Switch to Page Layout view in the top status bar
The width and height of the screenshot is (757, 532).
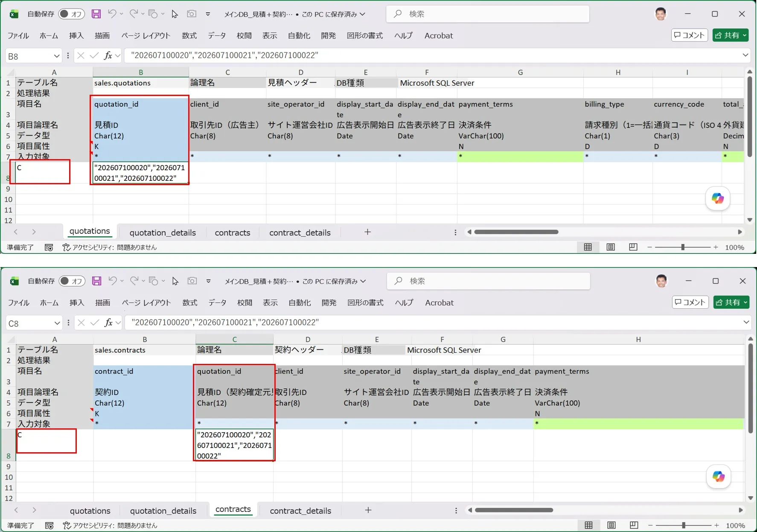611,247
